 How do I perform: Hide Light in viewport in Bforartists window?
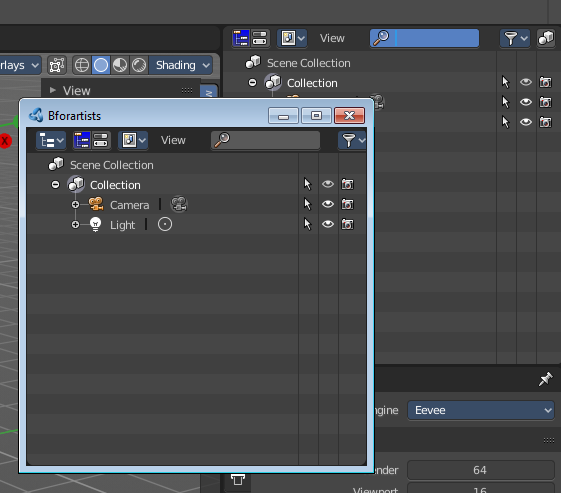click(328, 224)
